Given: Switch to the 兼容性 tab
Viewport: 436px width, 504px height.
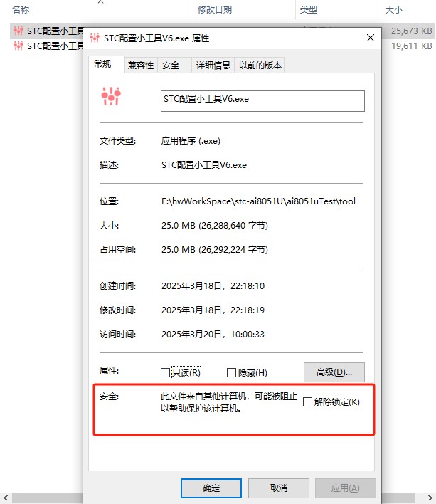Looking at the screenshot, I should [x=141, y=65].
